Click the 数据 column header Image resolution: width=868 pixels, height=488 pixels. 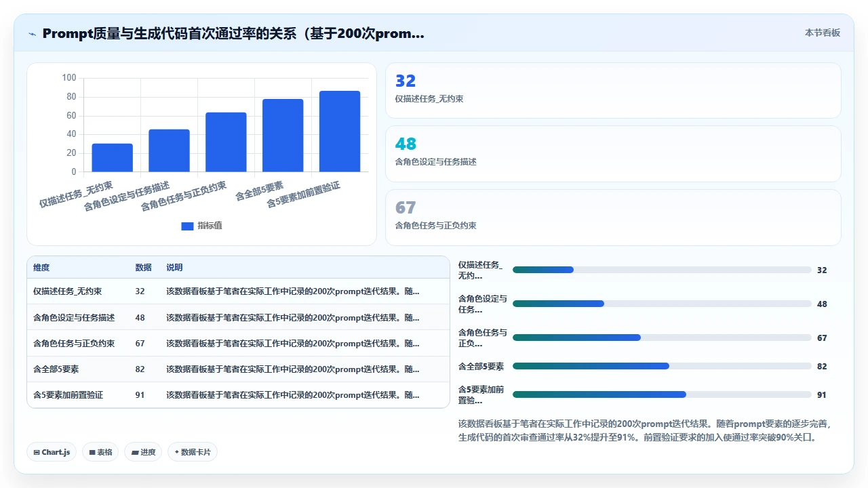(x=143, y=268)
